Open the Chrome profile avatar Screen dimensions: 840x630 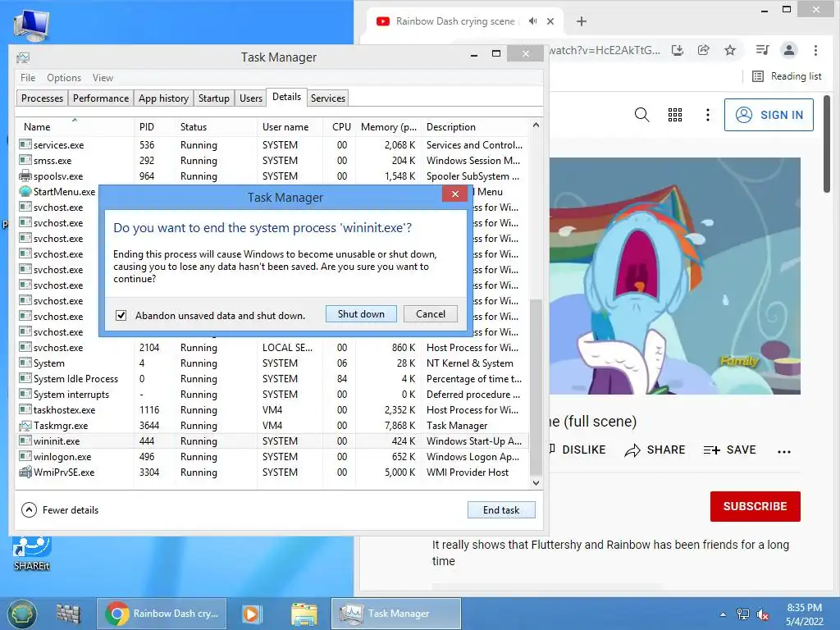[788, 50]
